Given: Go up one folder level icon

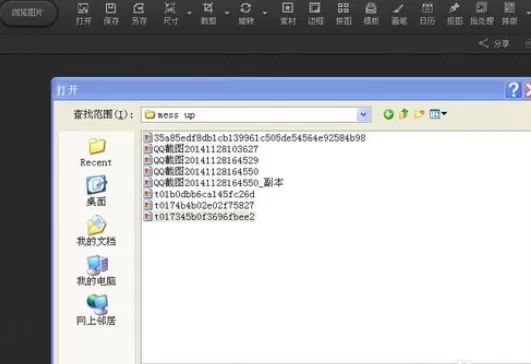Looking at the screenshot, I should [x=403, y=114].
